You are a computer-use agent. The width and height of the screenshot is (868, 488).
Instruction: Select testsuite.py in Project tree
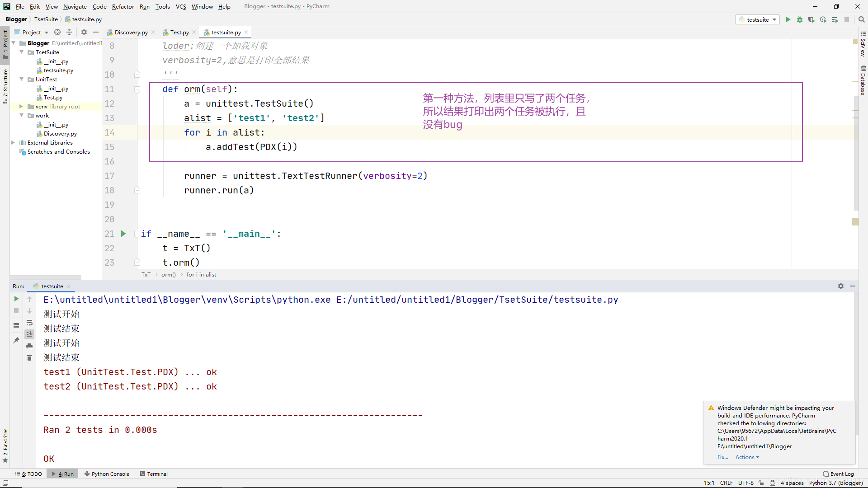(x=58, y=70)
